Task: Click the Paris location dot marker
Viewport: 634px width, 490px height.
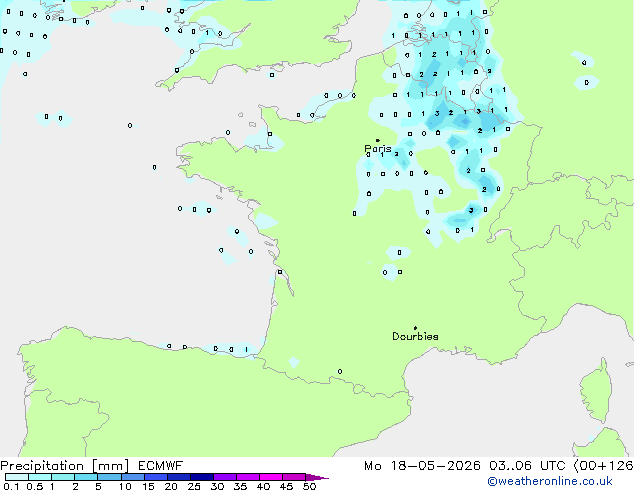Action: (378, 140)
